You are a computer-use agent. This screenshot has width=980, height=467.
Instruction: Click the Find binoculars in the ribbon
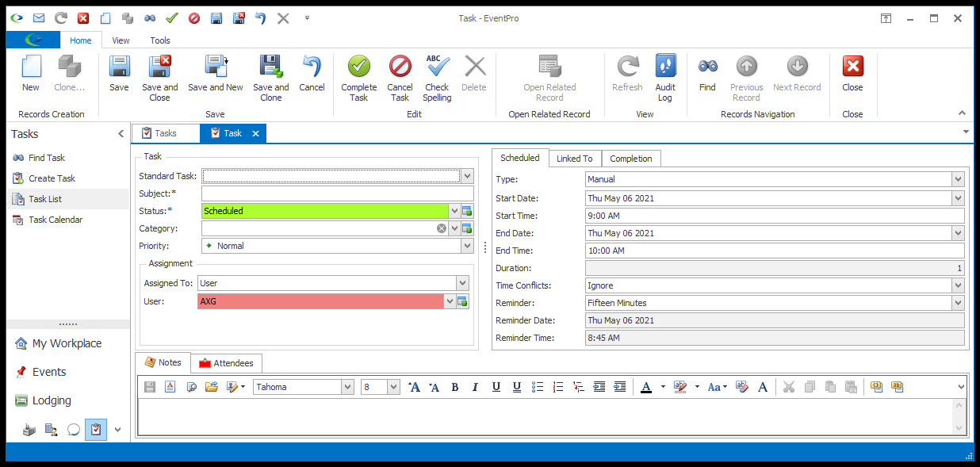(708, 74)
